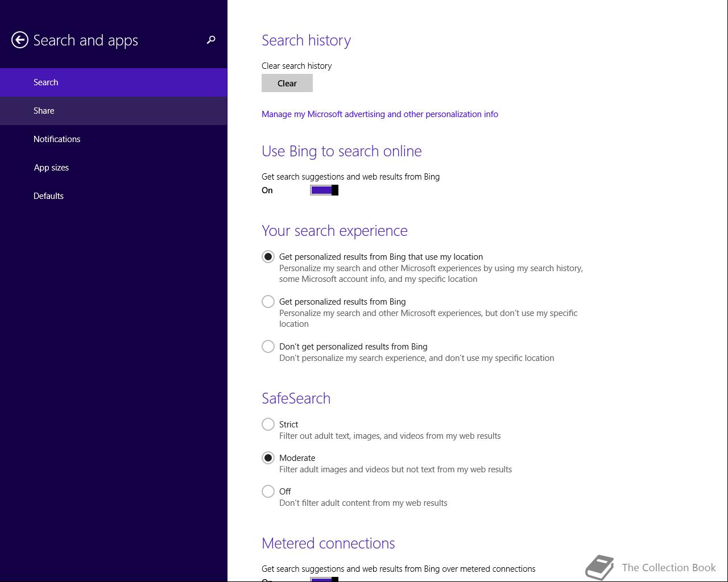
Task: Click the Search and apps title
Action: (x=86, y=40)
